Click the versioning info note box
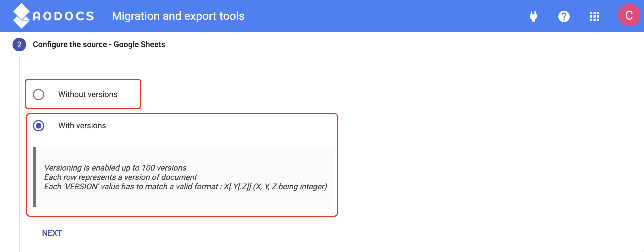The width and height of the screenshot is (644, 252). coord(184,177)
